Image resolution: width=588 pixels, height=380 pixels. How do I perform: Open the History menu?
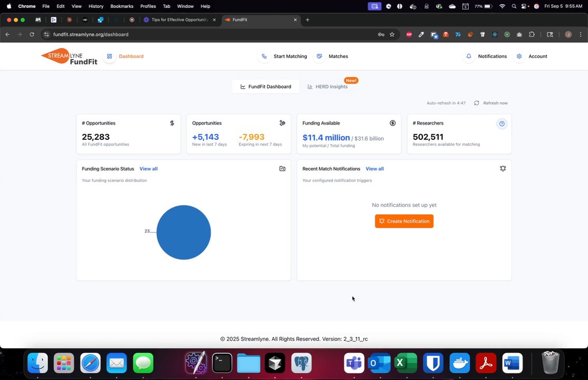(x=95, y=6)
